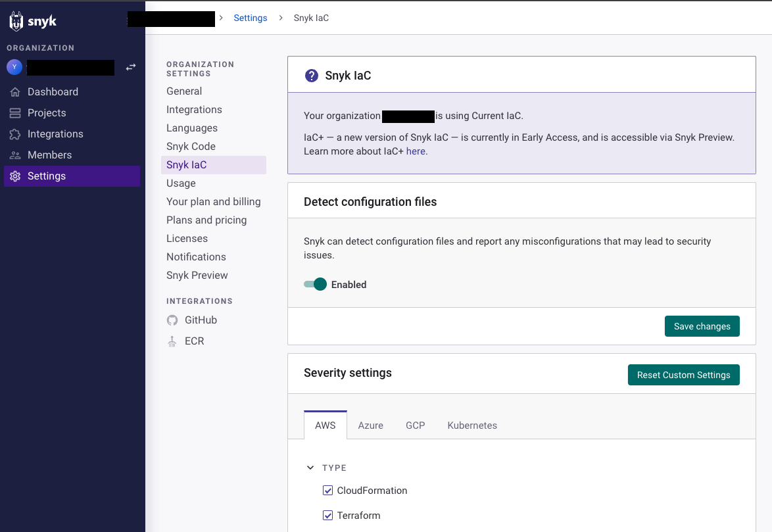
Task: Uncheck the Terraform checkbox
Action: click(327, 516)
